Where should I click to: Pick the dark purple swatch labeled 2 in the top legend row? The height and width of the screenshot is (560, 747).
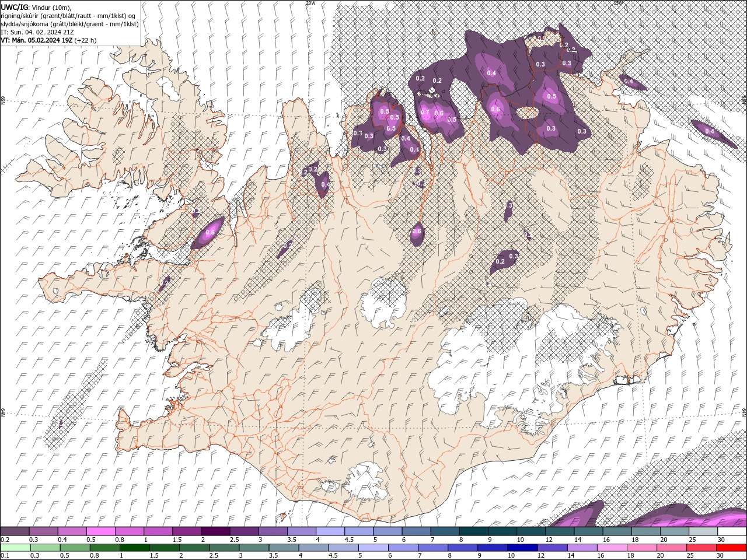point(215,531)
